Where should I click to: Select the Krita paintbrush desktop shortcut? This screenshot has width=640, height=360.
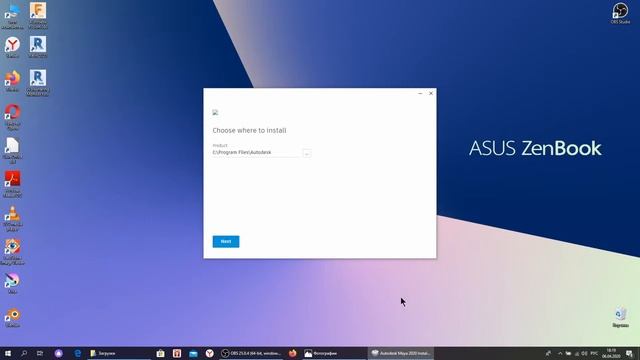click(x=12, y=284)
